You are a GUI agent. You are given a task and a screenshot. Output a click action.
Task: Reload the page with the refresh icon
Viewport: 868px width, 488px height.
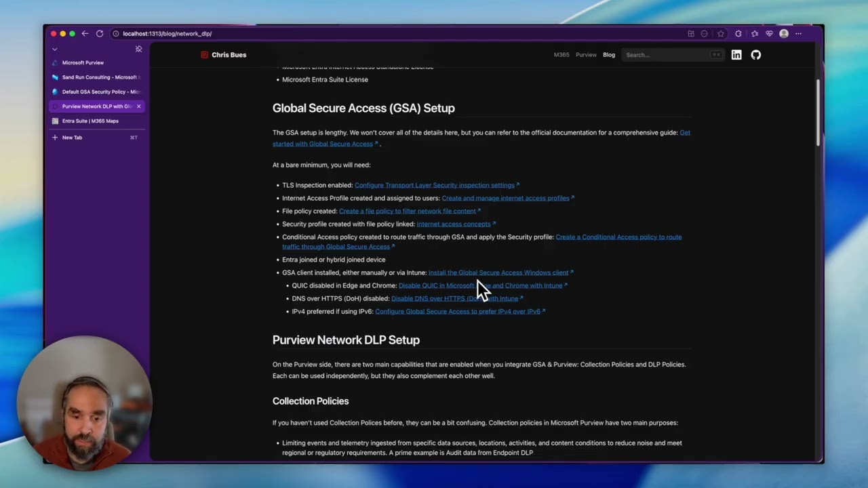(100, 33)
